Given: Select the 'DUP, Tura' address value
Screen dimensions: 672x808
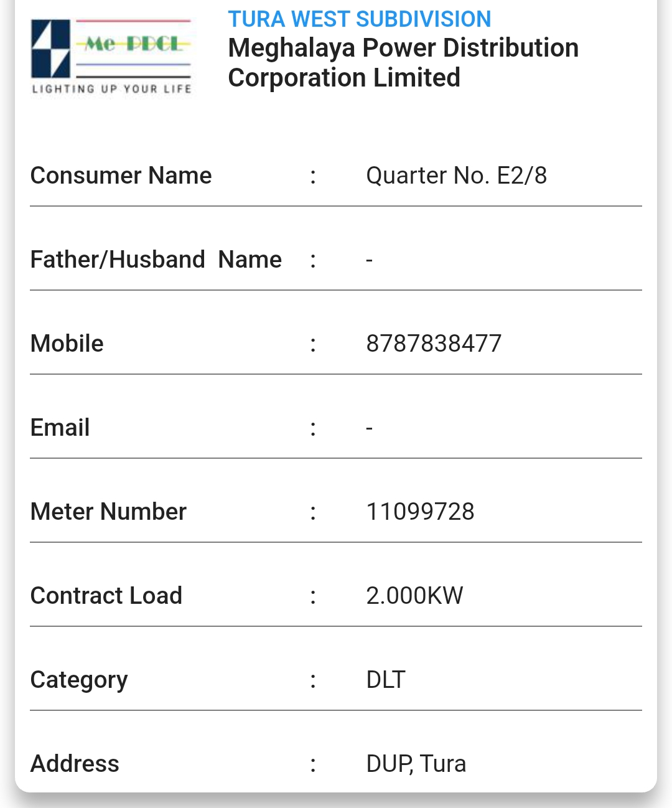Looking at the screenshot, I should pyautogui.click(x=416, y=764).
